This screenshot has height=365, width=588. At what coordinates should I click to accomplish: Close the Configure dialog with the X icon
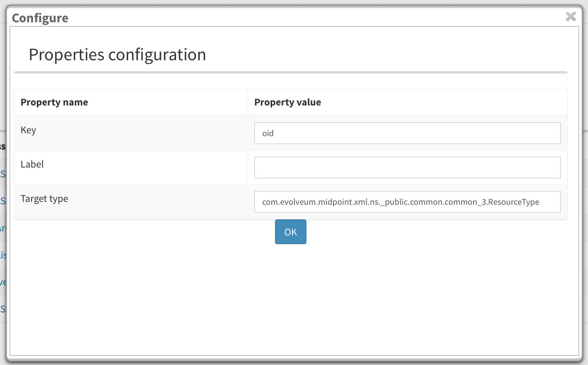point(570,17)
